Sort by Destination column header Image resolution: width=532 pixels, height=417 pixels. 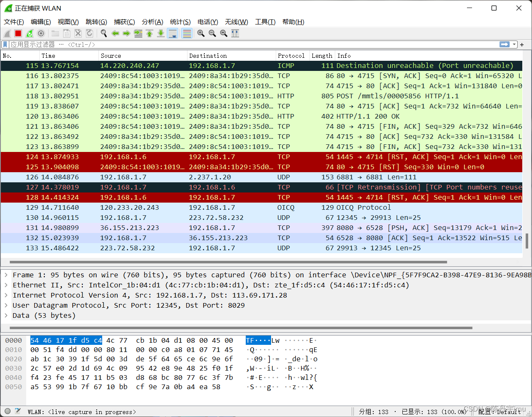tap(231, 56)
